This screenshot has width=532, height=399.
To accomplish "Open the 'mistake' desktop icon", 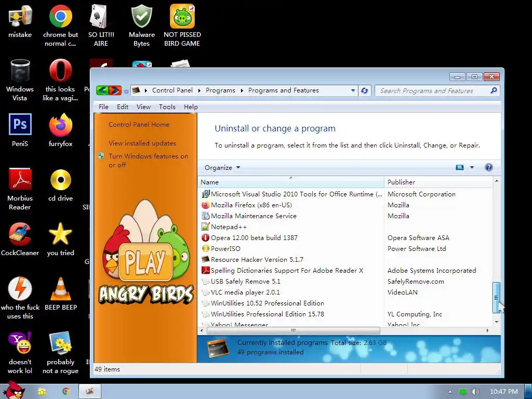I will click(x=20, y=21).
